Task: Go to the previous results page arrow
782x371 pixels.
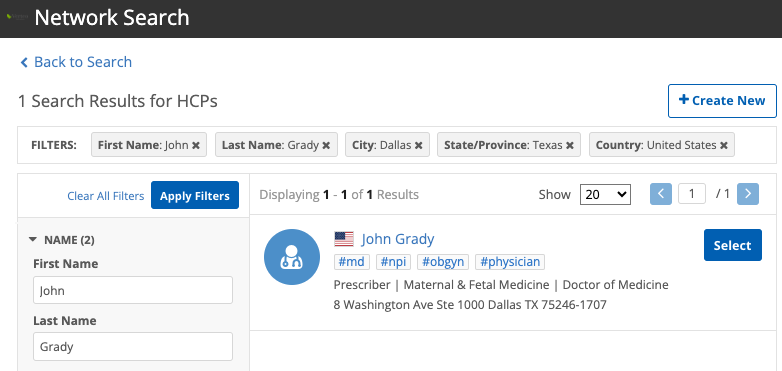Action: [x=661, y=194]
